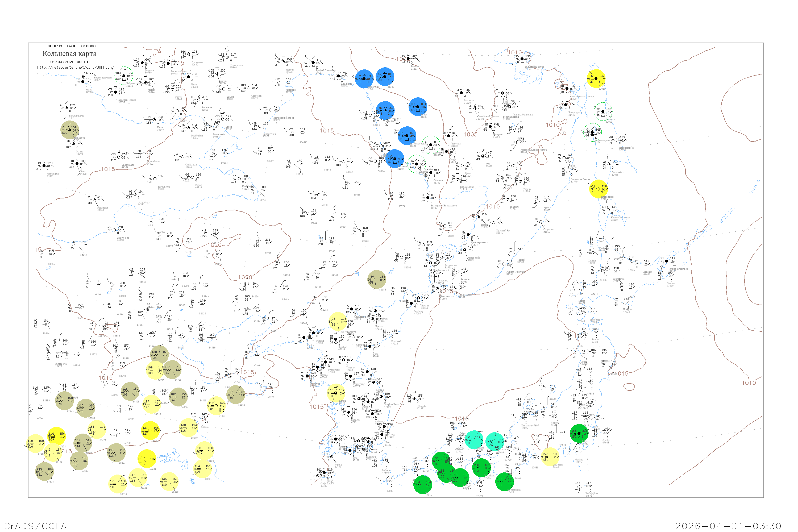798x532 pixels.
Task: Click the blue Шимановск 31442 station marker
Action: [x=385, y=110]
